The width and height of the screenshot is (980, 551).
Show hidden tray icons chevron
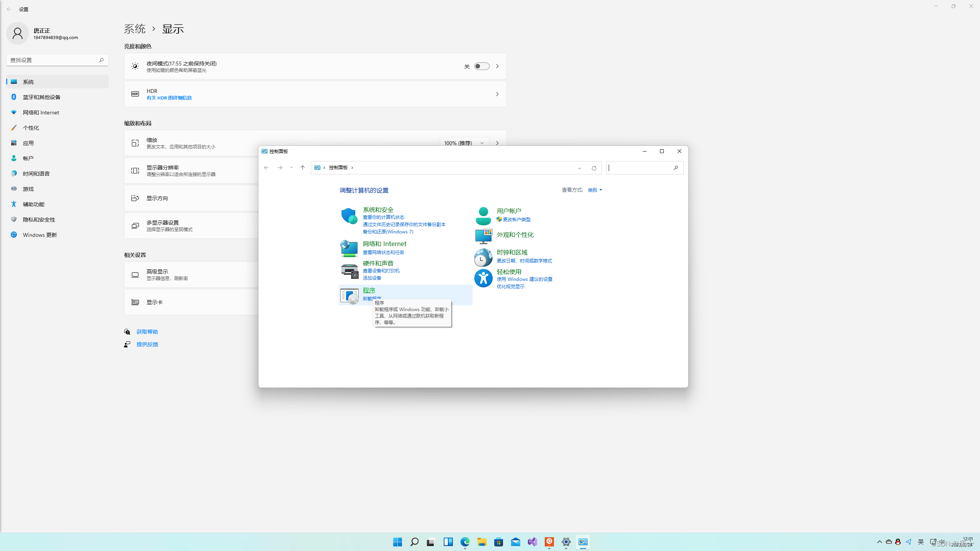[x=879, y=542]
